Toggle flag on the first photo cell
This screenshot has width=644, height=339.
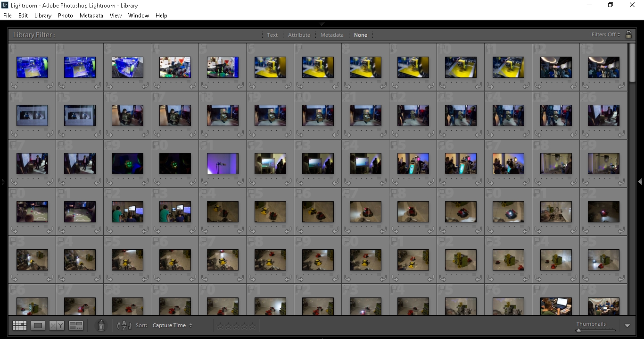click(x=13, y=48)
